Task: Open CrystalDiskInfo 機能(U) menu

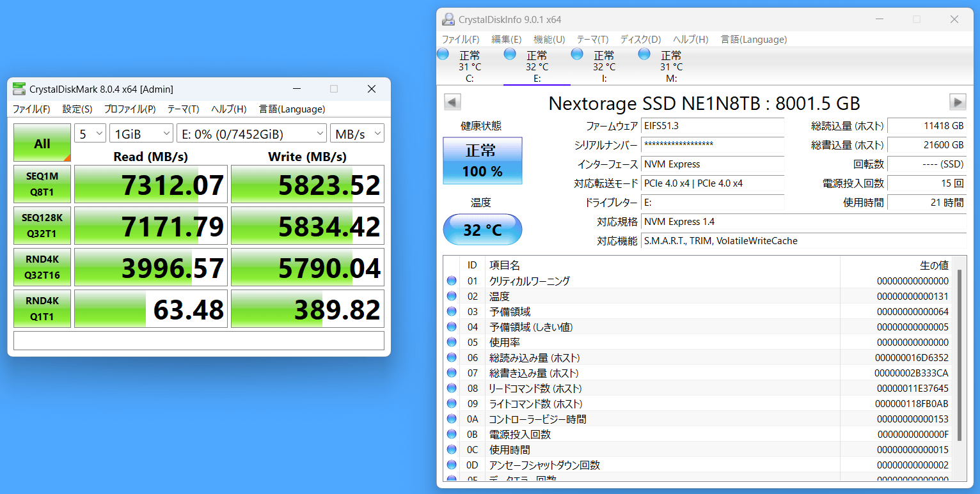Action: (x=549, y=40)
